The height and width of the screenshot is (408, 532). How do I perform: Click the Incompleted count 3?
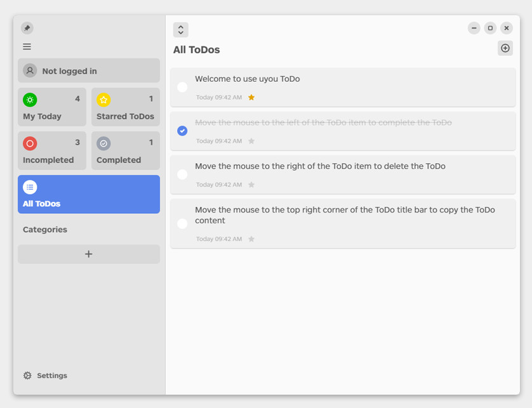(77, 142)
